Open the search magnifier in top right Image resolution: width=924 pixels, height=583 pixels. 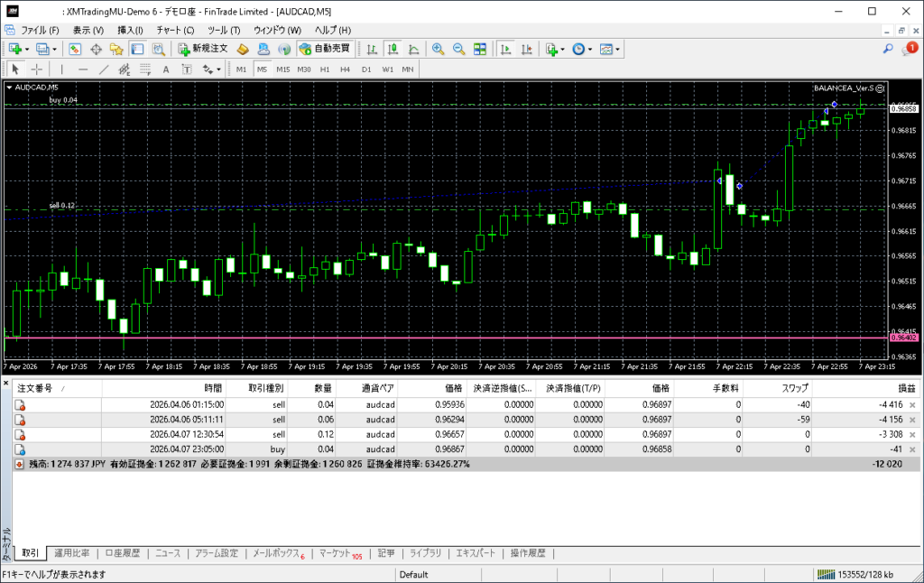point(888,49)
